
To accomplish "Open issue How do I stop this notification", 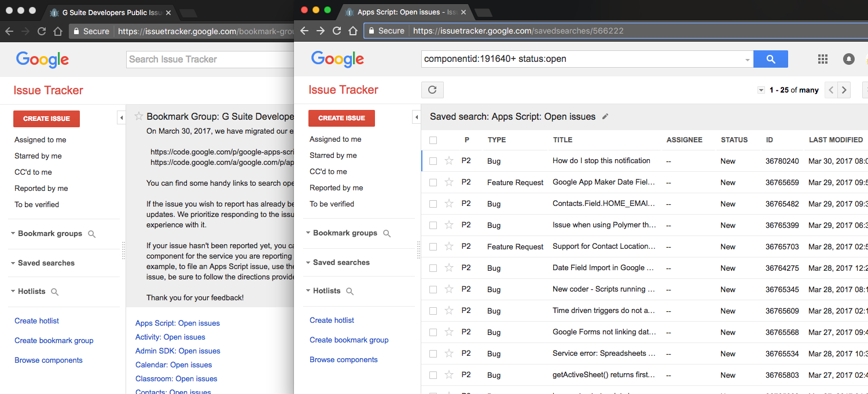I will click(601, 161).
